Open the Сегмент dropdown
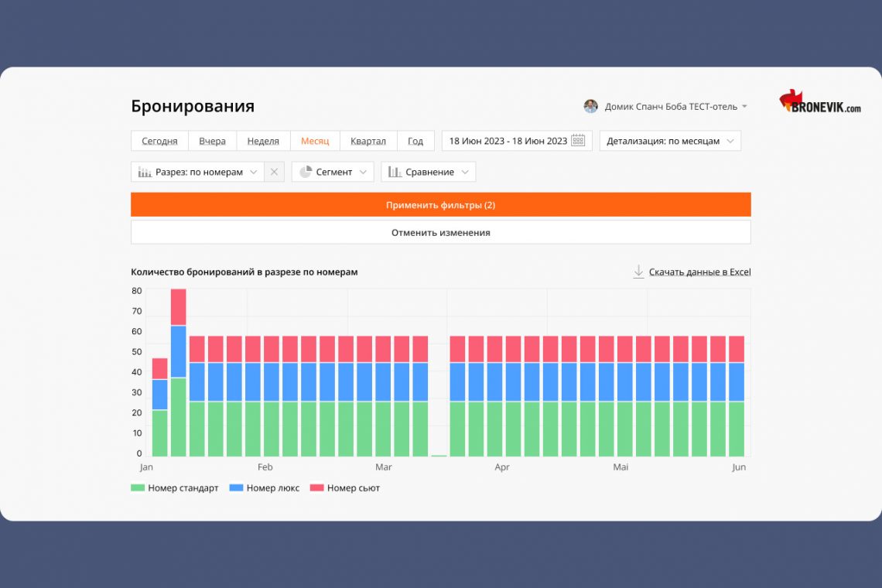This screenshot has width=882, height=588. pyautogui.click(x=333, y=172)
